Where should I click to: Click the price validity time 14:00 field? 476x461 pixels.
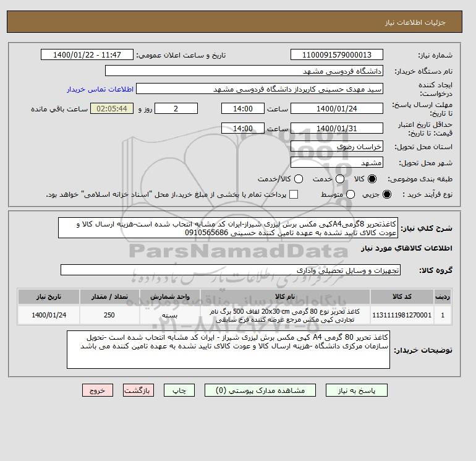(x=243, y=128)
